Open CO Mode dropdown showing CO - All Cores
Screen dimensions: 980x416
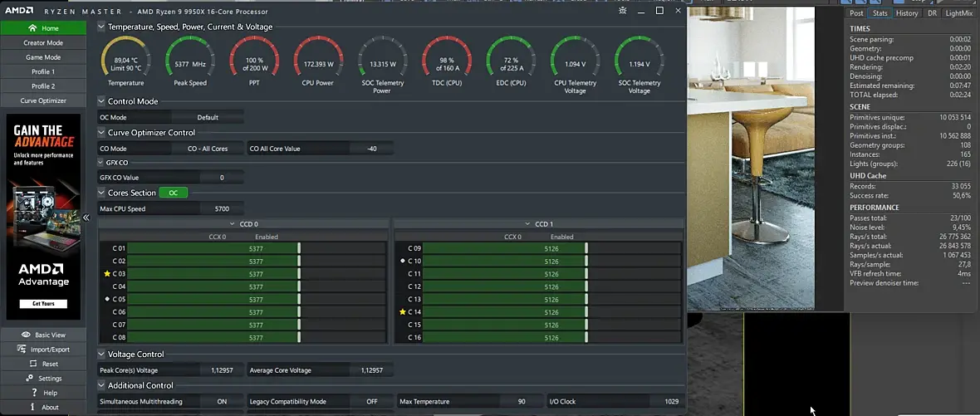click(208, 149)
